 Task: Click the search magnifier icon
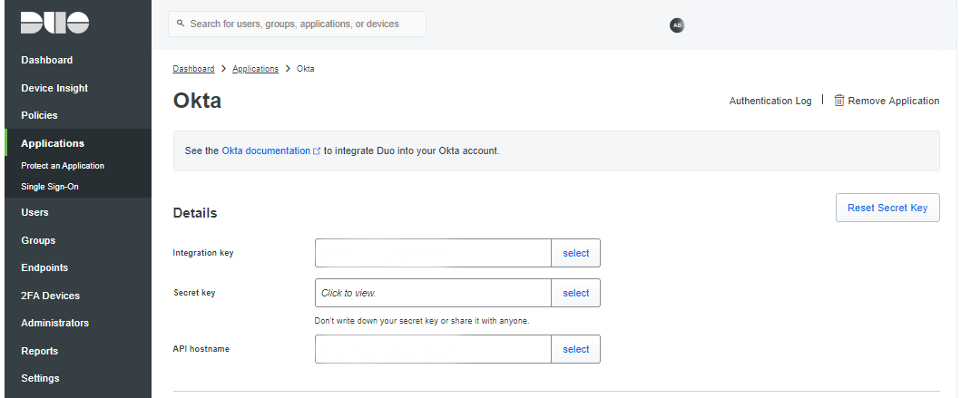click(181, 24)
